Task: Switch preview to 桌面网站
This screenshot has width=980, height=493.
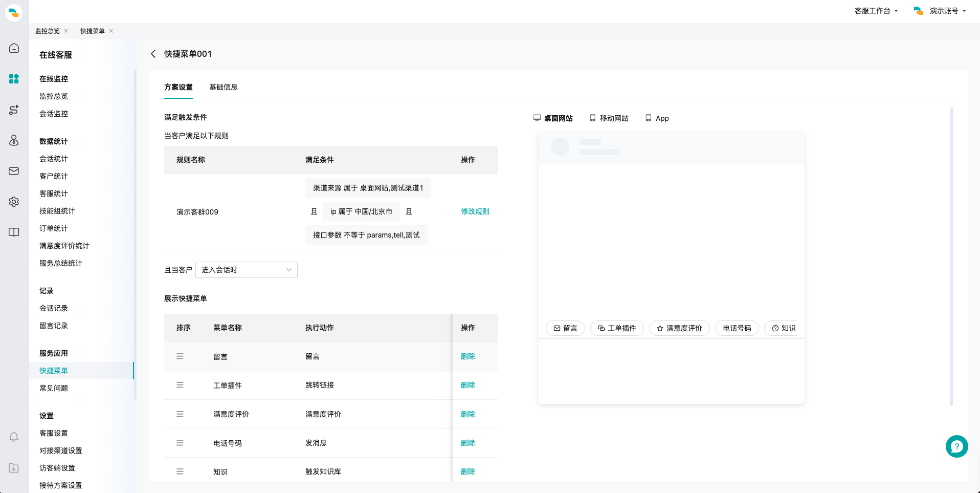Action: pos(553,118)
